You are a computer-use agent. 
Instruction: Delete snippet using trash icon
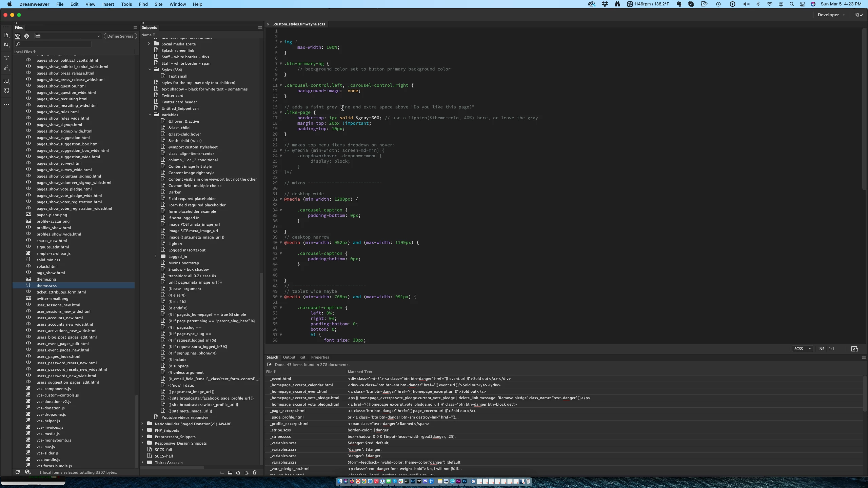[255, 473]
